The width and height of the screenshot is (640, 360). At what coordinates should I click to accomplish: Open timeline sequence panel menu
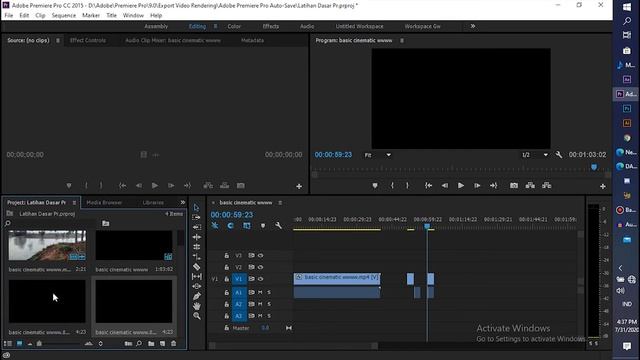coord(280,203)
